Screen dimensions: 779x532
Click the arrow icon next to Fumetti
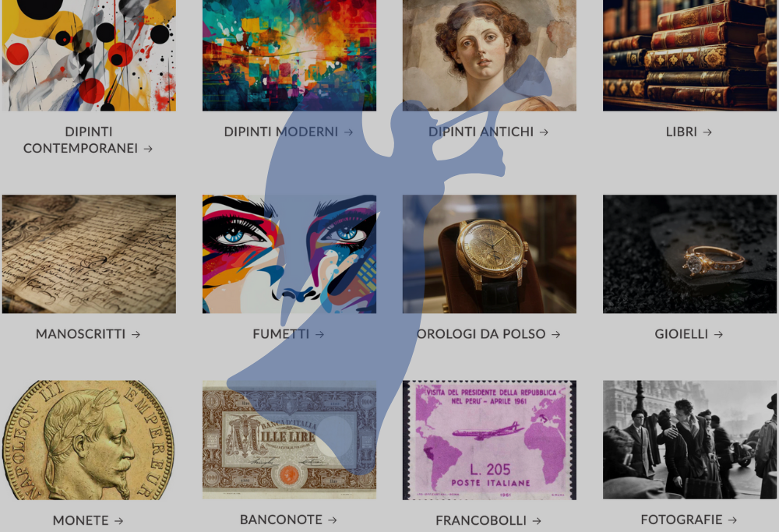click(319, 335)
